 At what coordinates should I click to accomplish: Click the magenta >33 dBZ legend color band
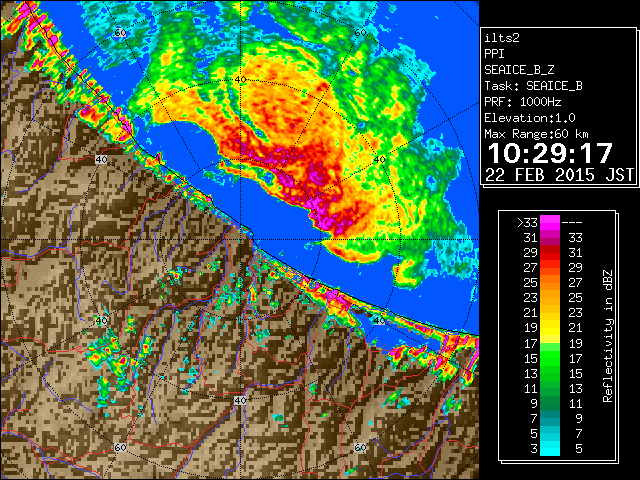click(550, 222)
